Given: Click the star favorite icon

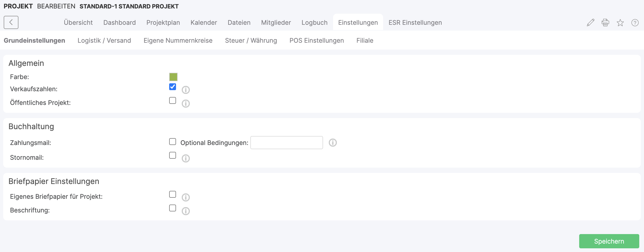Looking at the screenshot, I should (620, 23).
